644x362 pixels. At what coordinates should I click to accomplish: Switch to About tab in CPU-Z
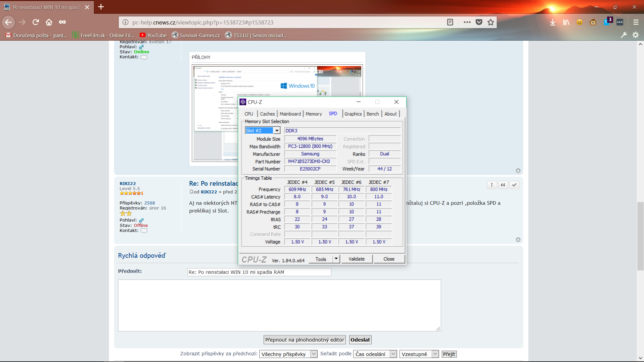390,114
